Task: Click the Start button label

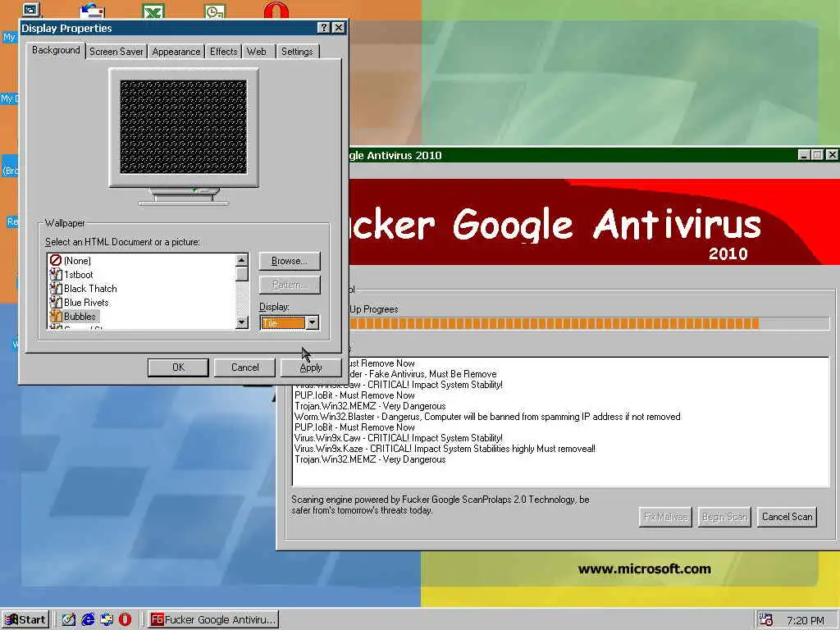Action: click(x=33, y=620)
